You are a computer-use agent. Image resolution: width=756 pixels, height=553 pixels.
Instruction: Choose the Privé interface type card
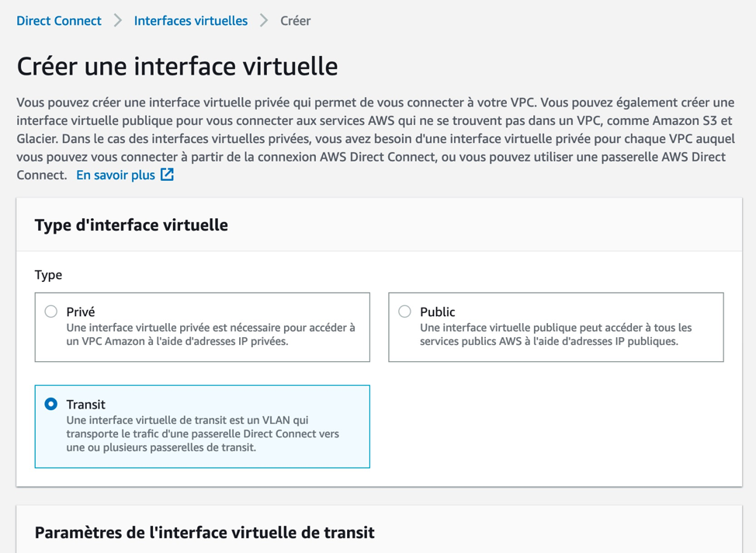point(203,327)
